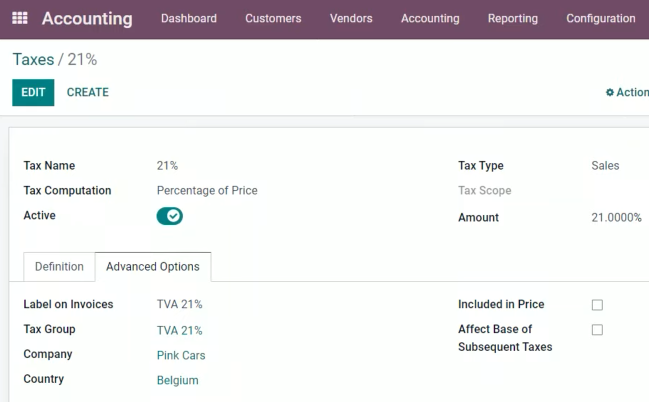Open the Action dropdown
Image resolution: width=649 pixels, height=402 pixels.
627,92
